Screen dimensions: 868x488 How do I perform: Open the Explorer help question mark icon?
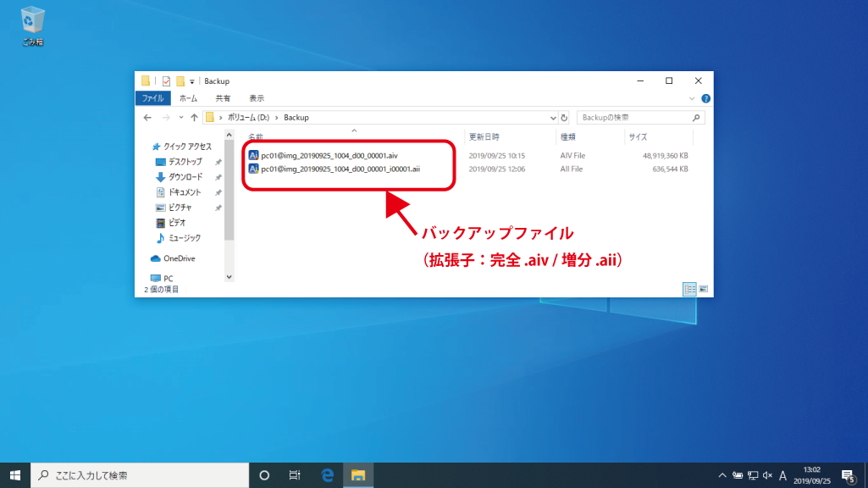click(705, 98)
